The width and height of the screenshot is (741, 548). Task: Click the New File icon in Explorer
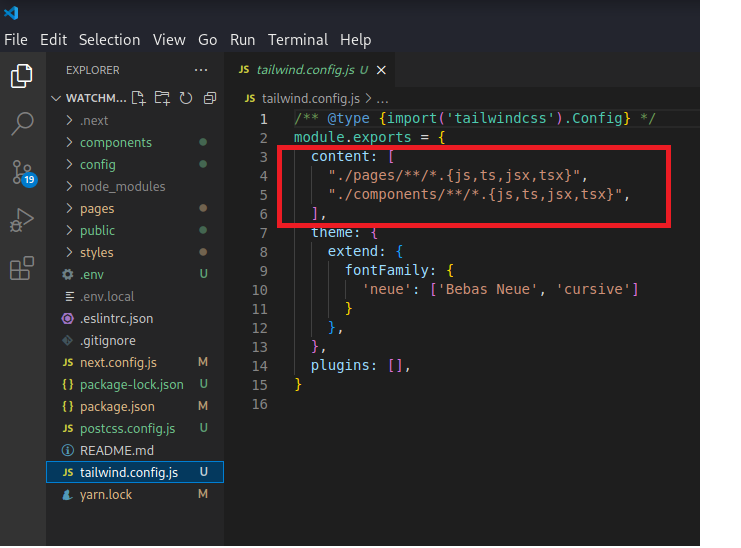(138, 98)
